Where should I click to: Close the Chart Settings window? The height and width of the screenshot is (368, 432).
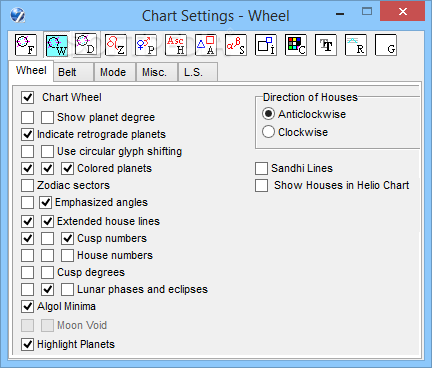pos(403,12)
